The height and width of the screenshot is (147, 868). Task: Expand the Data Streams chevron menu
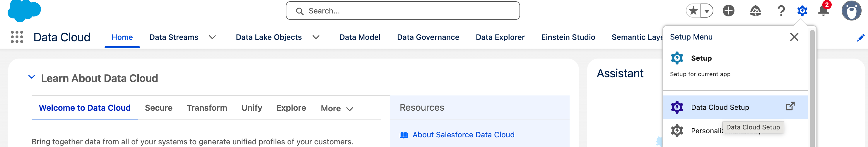point(212,37)
